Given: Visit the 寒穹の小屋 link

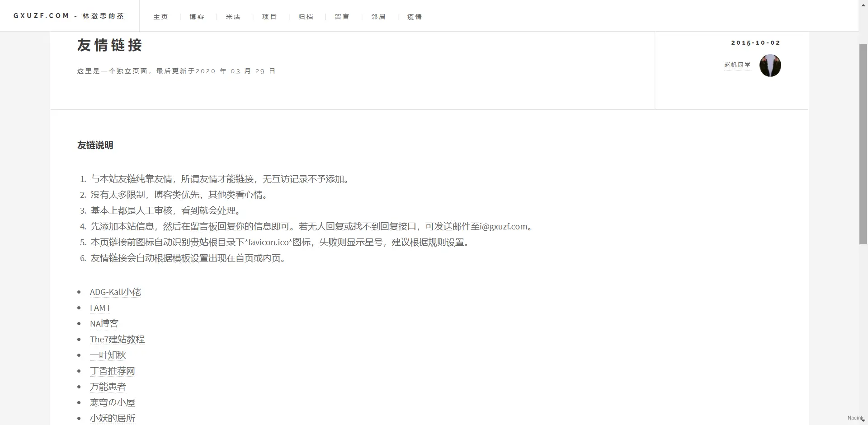Looking at the screenshot, I should click(x=113, y=402).
